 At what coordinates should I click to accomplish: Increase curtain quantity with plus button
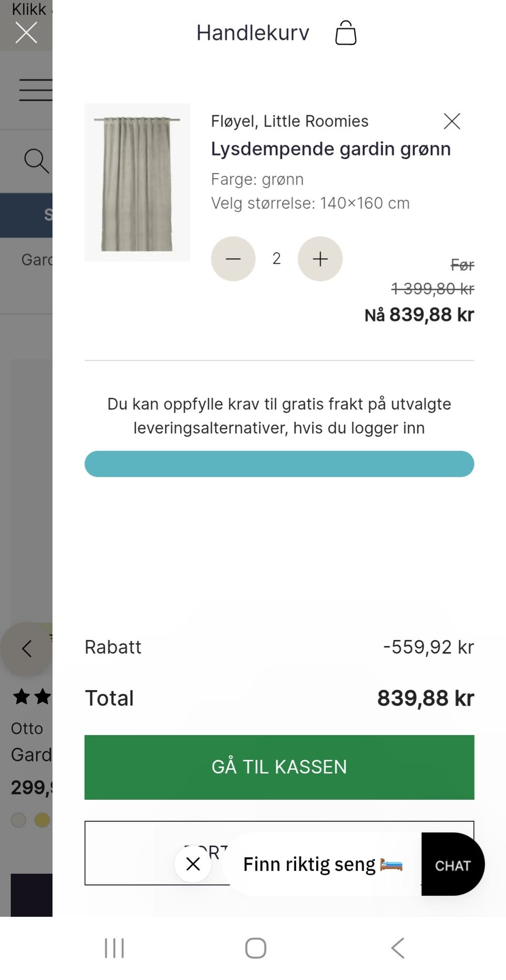coord(320,259)
